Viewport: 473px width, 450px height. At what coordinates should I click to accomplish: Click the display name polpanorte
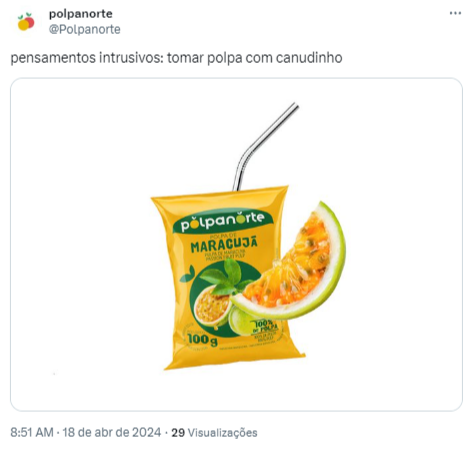[x=81, y=14]
